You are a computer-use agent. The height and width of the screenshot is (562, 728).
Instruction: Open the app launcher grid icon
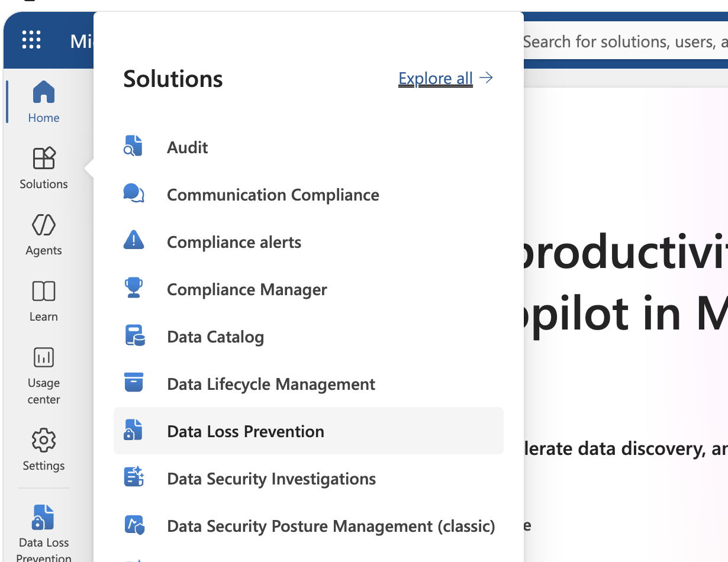pos(31,40)
